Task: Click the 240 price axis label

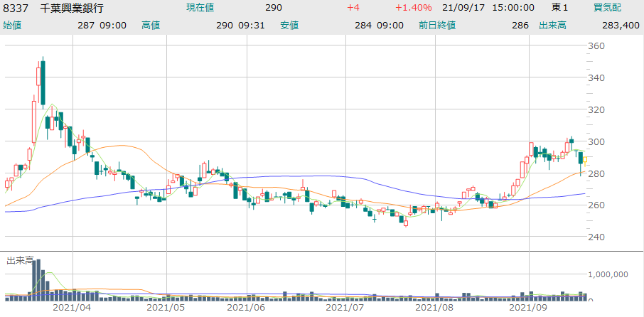Action: coord(596,237)
